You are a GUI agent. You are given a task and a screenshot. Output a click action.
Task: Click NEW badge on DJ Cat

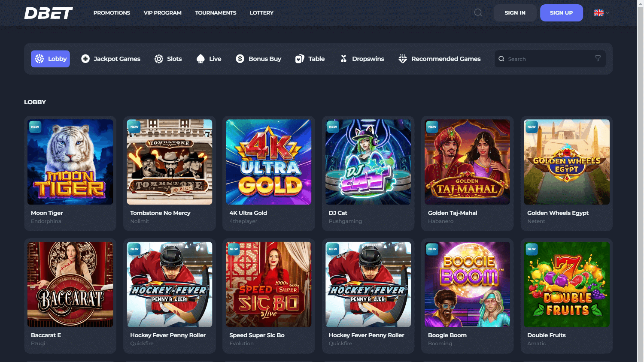point(333,127)
